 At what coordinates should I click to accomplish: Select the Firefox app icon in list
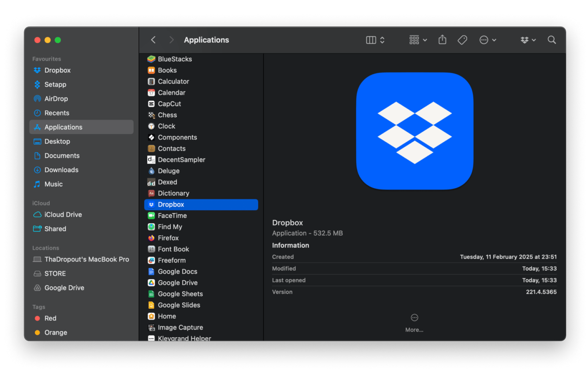click(152, 238)
